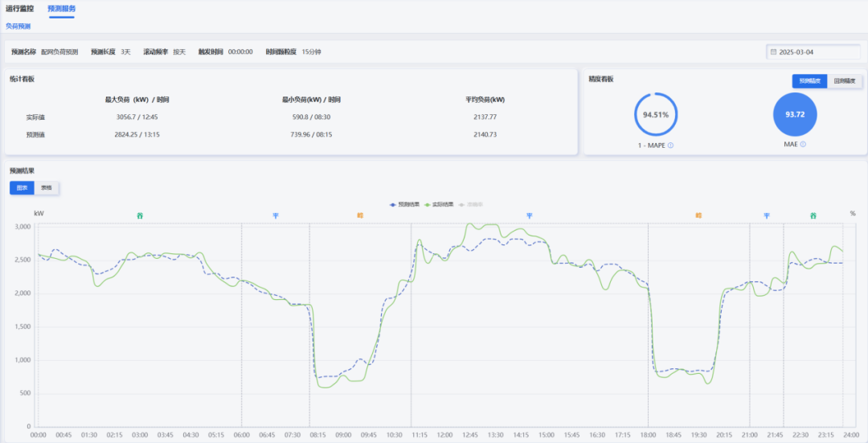The image size is (868, 443).
Task: Click info icon beside 1 - MAPE
Action: (670, 146)
